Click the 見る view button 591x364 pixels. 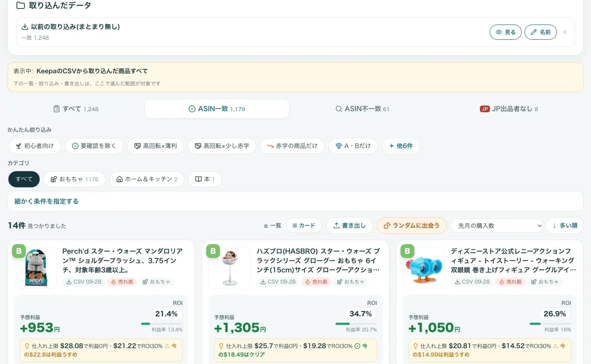(505, 32)
